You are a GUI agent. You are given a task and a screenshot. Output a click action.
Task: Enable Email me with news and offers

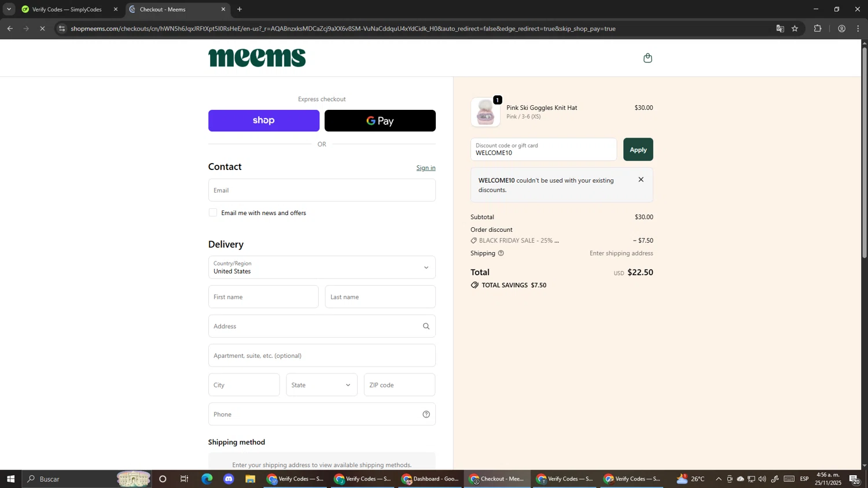[213, 213]
